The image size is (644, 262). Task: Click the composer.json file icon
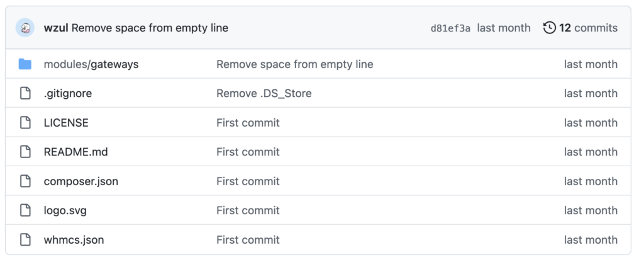click(x=25, y=181)
